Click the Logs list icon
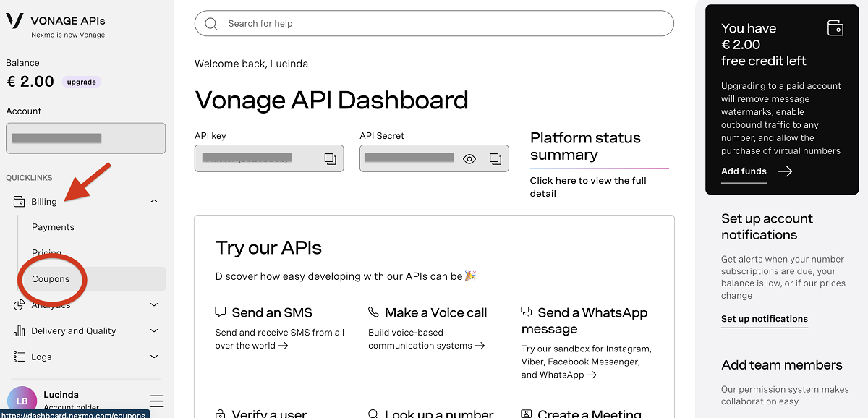The height and width of the screenshot is (418, 868). point(19,357)
